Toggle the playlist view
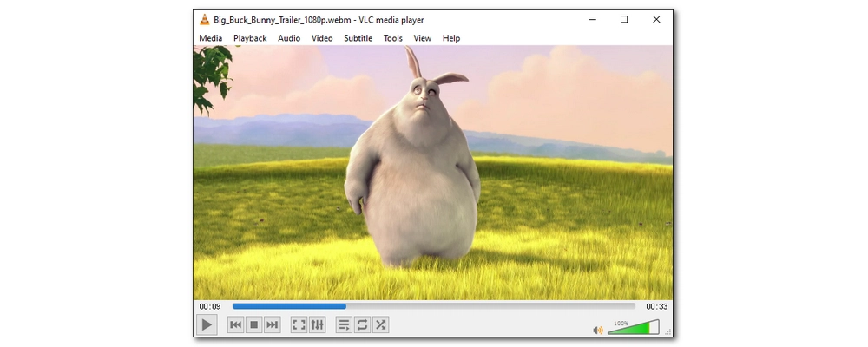Viewport: 868px width, 347px height. pyautogui.click(x=345, y=324)
